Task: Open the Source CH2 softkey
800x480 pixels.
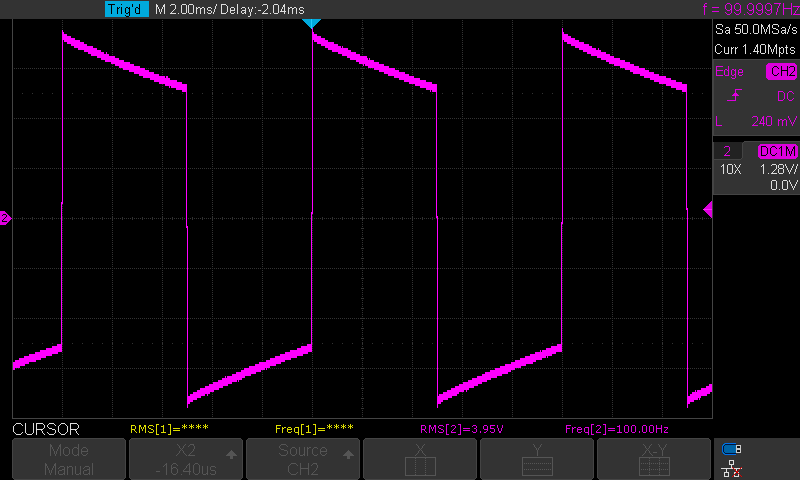Action: pos(303,459)
